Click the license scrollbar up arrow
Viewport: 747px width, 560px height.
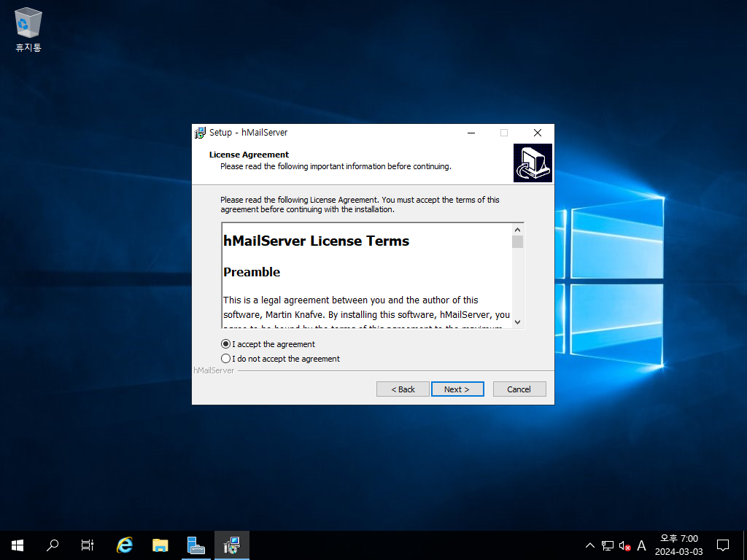(x=517, y=230)
